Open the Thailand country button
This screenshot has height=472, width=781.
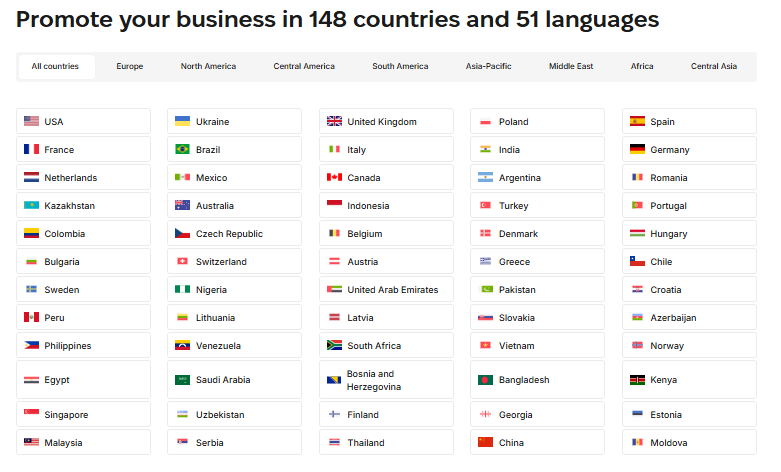coord(386,442)
